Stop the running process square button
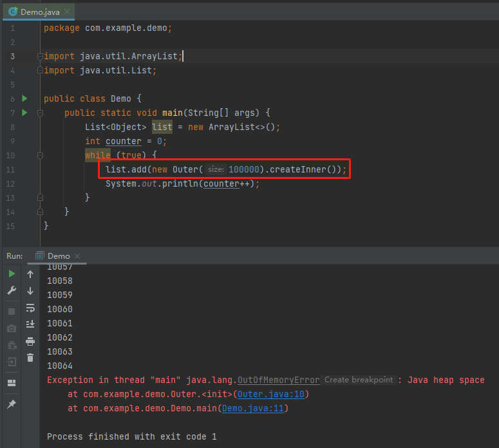 12,312
